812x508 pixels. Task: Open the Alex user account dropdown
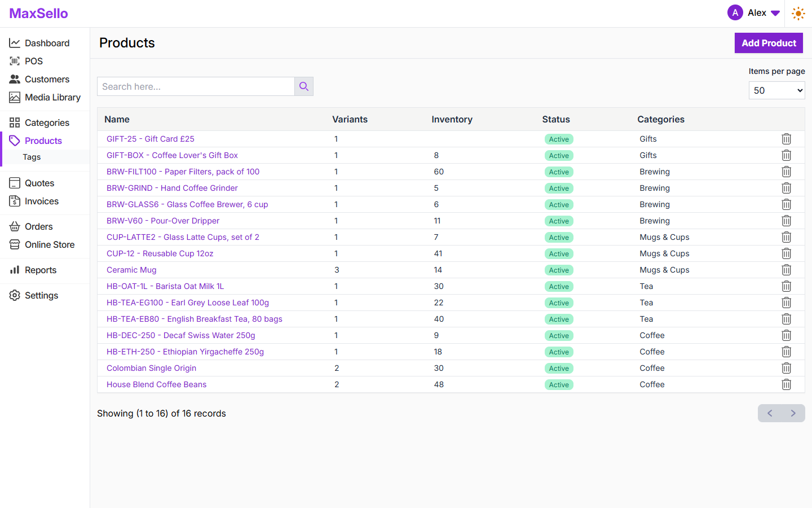pos(753,12)
